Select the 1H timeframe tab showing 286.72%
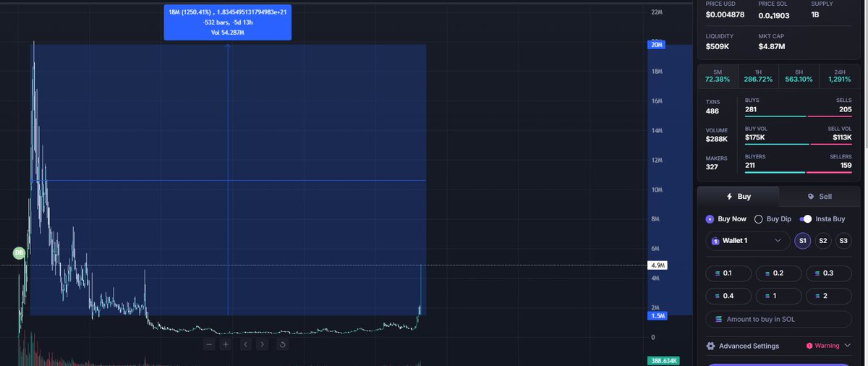Image resolution: width=868 pixels, height=366 pixels. (x=757, y=75)
